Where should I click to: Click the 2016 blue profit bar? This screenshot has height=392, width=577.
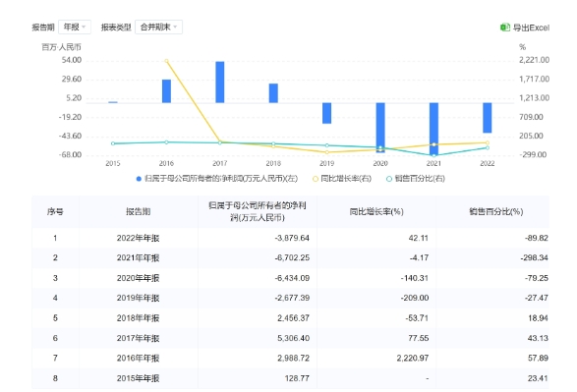[x=166, y=91]
